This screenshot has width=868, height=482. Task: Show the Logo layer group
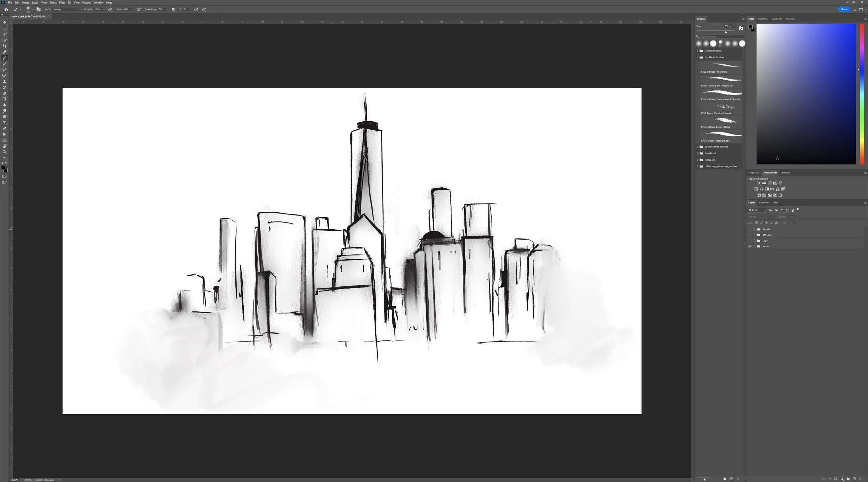pyautogui.click(x=750, y=240)
